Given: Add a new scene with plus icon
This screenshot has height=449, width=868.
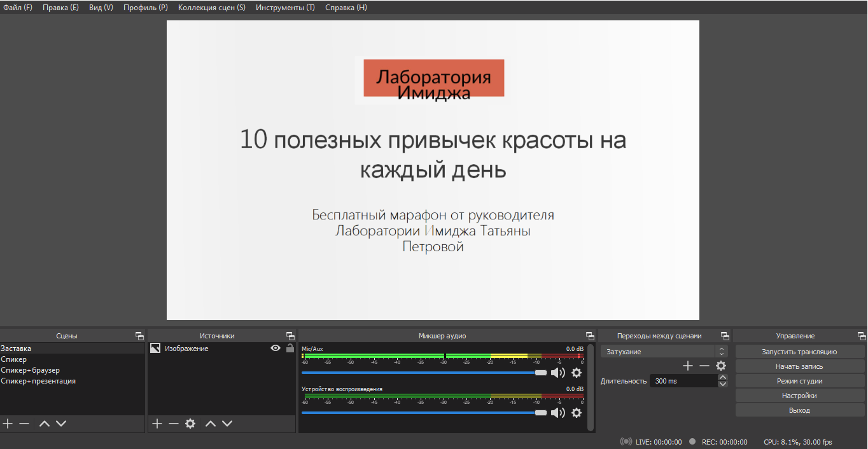Looking at the screenshot, I should (8, 424).
